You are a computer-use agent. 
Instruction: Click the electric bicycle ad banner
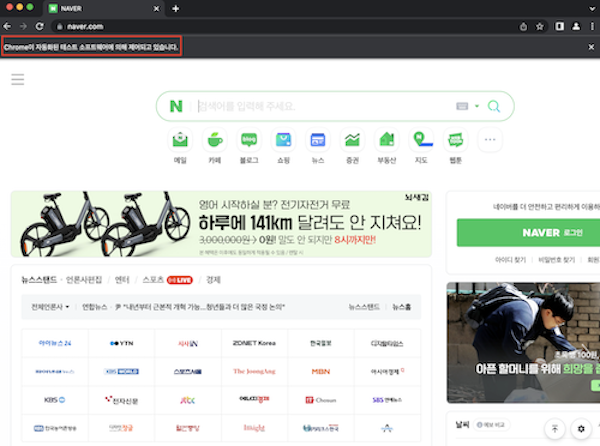point(221,224)
